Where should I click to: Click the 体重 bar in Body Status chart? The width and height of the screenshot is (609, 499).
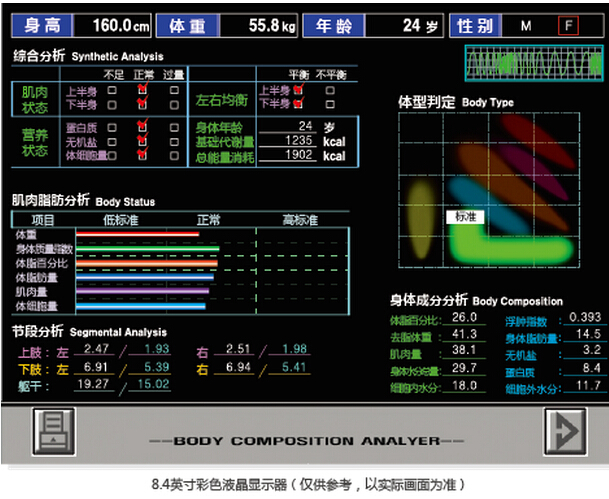151,234
